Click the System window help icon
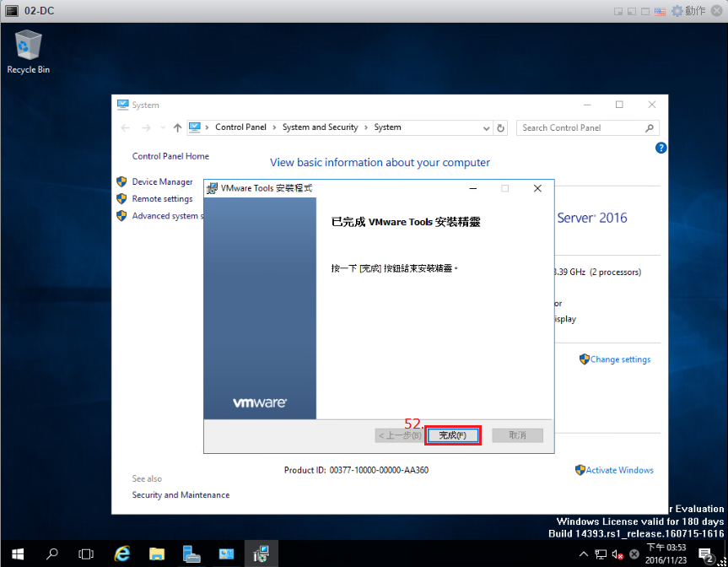This screenshot has width=728, height=567. tap(661, 148)
